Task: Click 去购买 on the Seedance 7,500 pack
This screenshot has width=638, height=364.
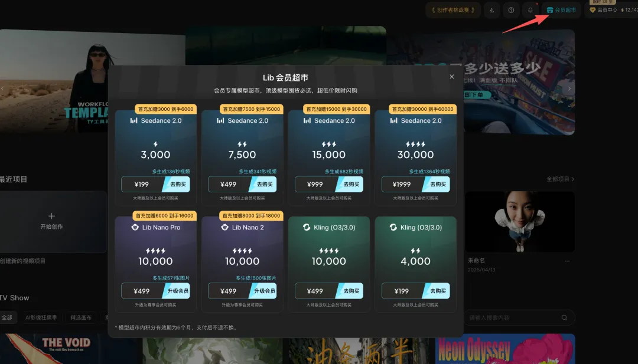Action: (x=263, y=185)
